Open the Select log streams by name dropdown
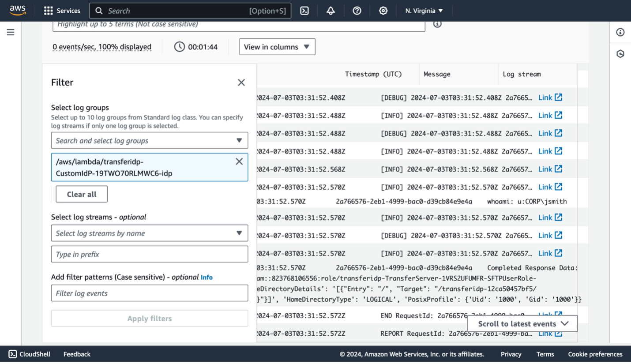The height and width of the screenshot is (364, 631). point(150,233)
